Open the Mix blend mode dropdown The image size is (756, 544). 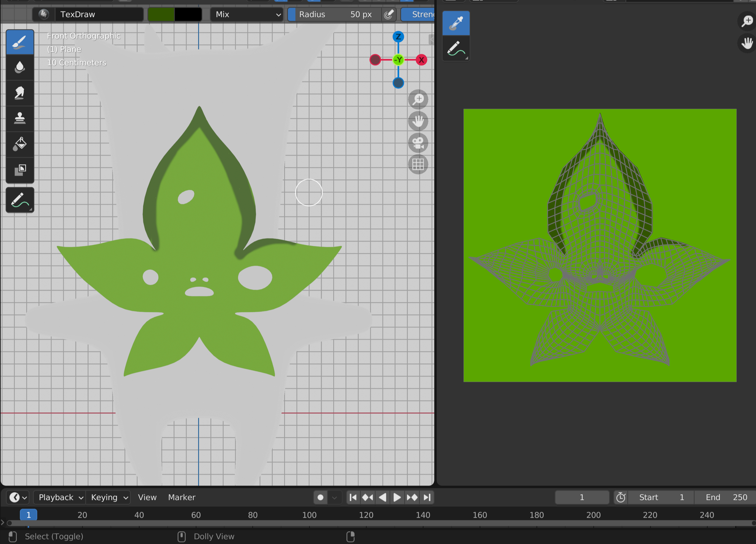coord(247,14)
